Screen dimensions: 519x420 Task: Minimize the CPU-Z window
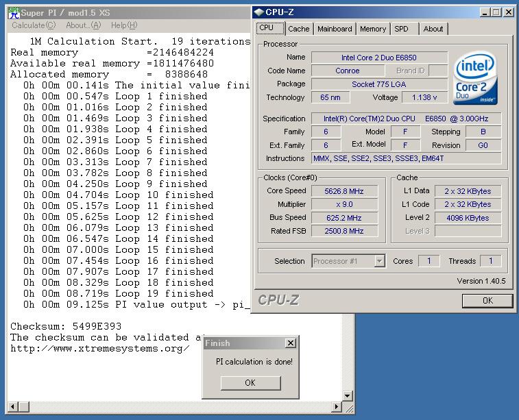tap(485, 12)
